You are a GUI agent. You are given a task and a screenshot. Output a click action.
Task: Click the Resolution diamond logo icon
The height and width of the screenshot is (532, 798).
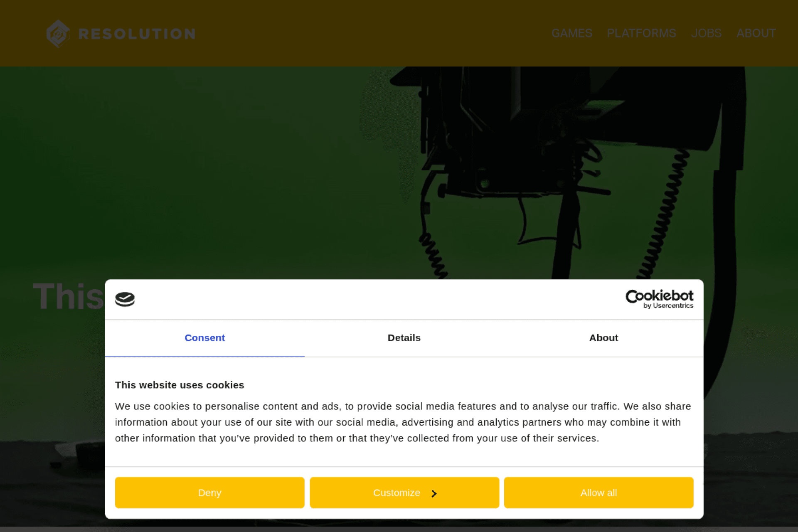tap(58, 33)
